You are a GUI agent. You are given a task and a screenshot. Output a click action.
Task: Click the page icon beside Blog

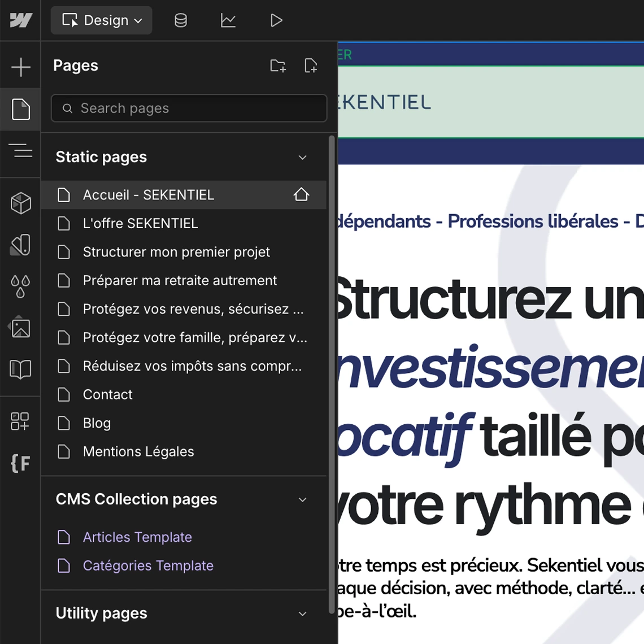coord(64,423)
